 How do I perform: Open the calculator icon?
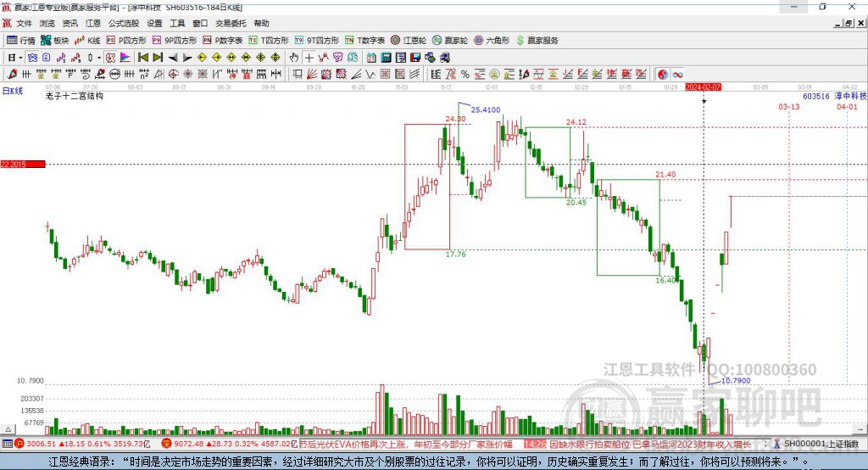pyautogui.click(x=387, y=58)
